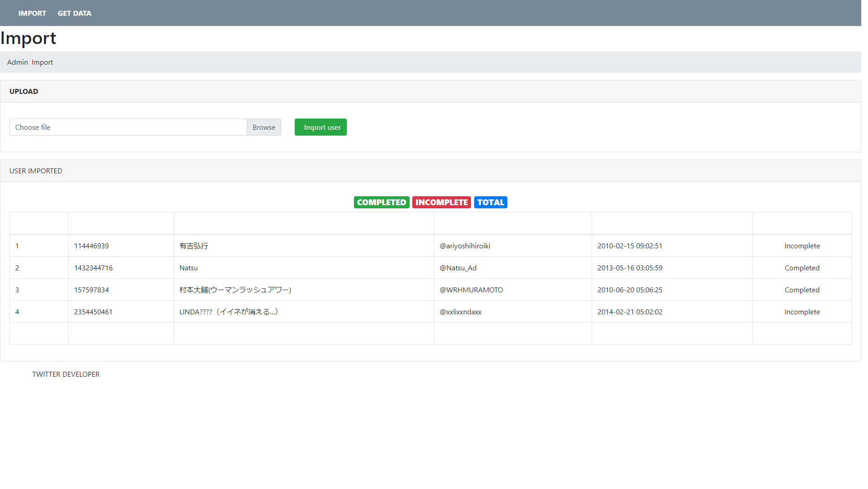Open the IMPORT navigation menu item
The height and width of the screenshot is (489, 868).
(32, 13)
